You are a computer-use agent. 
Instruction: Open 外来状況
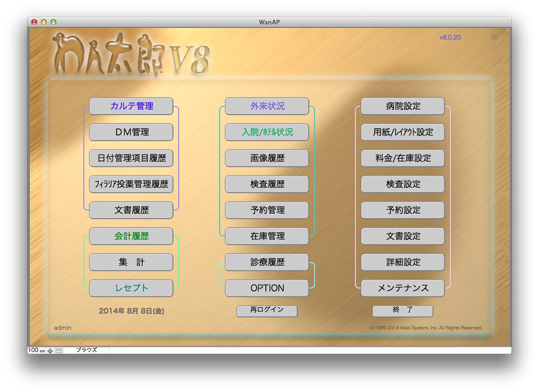coord(267,106)
